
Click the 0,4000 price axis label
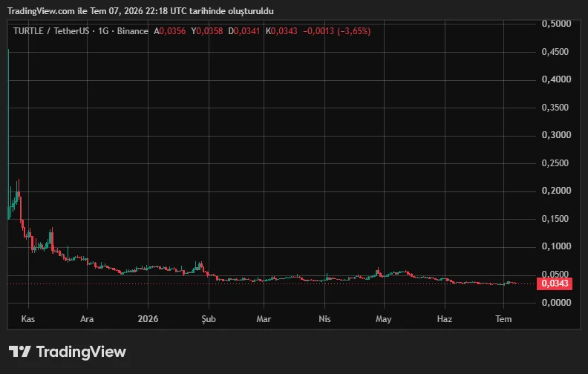556,79
